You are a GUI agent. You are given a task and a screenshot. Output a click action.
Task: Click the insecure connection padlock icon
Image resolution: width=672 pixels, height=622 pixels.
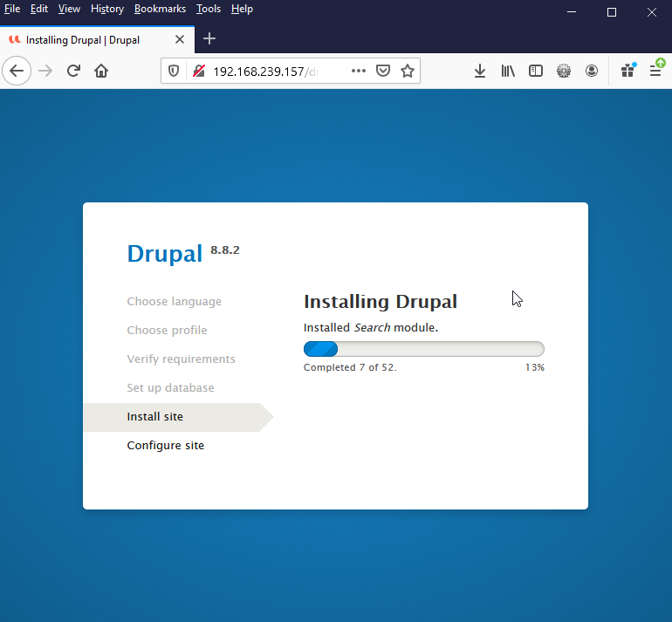(199, 72)
